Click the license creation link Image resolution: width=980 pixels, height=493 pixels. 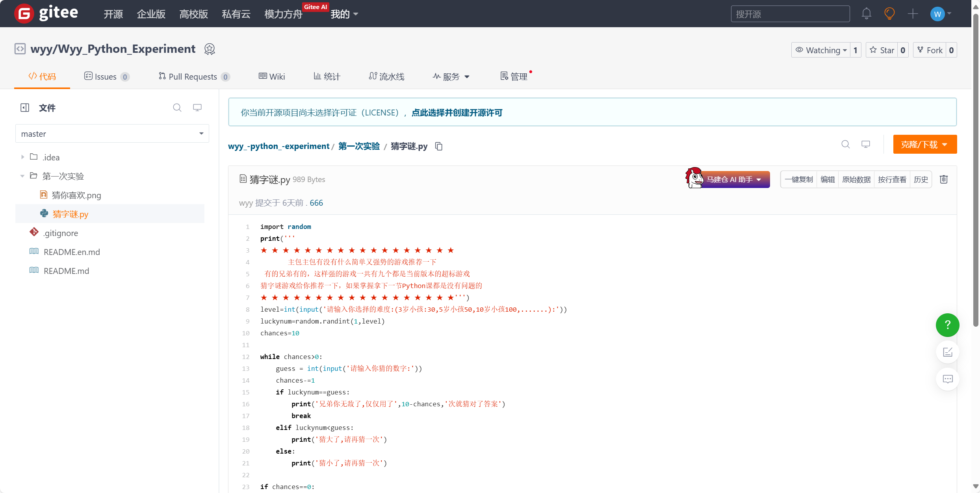457,113
